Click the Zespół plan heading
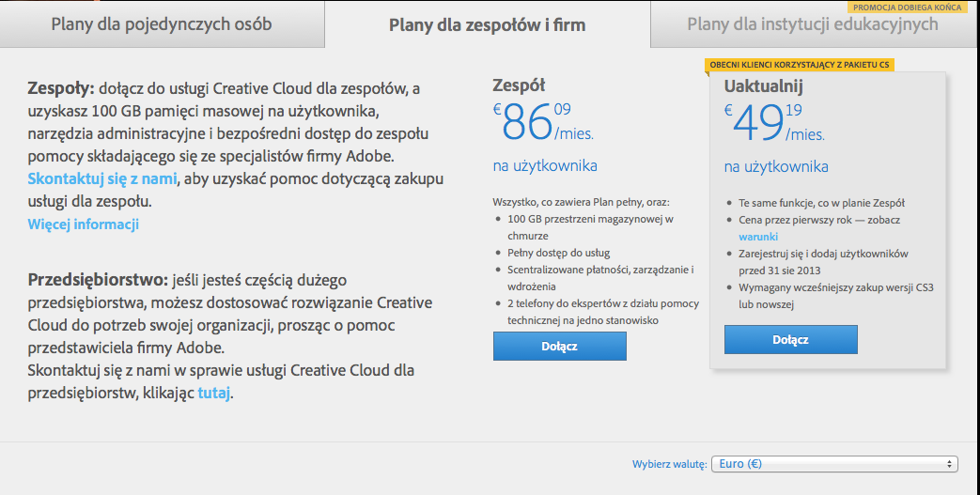Screen dimensions: 980x495 (x=519, y=85)
